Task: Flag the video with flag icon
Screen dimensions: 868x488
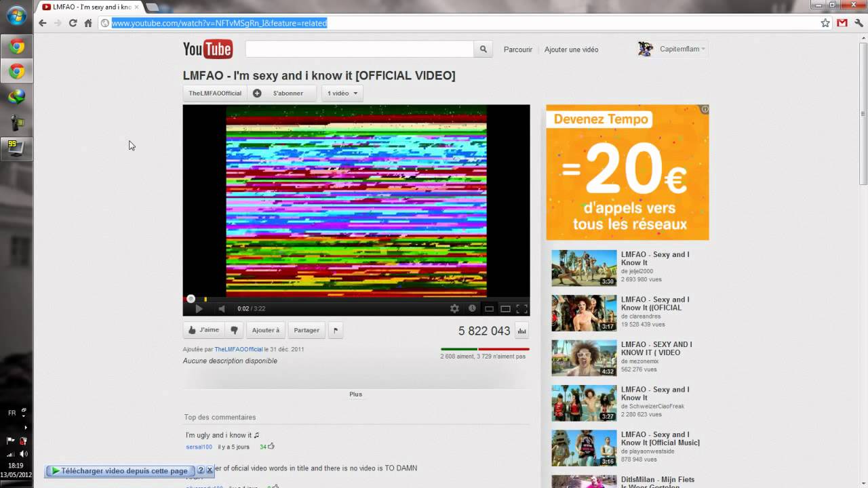Action: click(336, 330)
